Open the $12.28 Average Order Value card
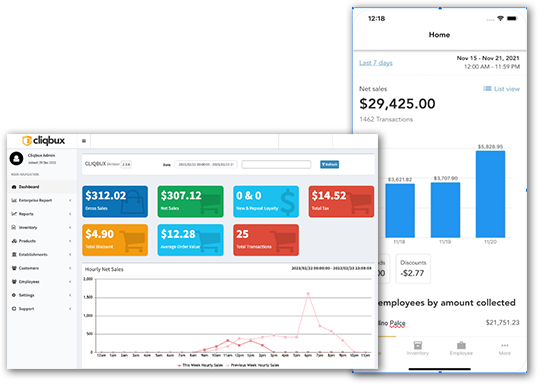The height and width of the screenshot is (384, 538). (x=190, y=240)
